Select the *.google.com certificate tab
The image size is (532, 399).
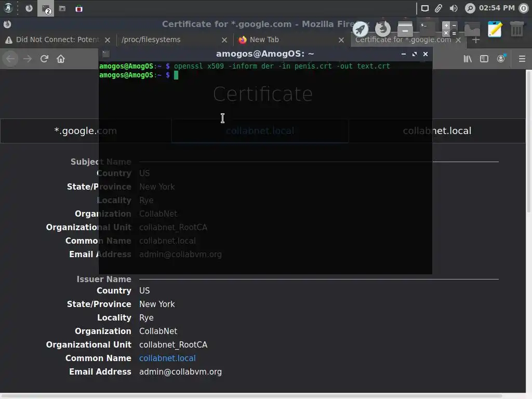click(86, 130)
